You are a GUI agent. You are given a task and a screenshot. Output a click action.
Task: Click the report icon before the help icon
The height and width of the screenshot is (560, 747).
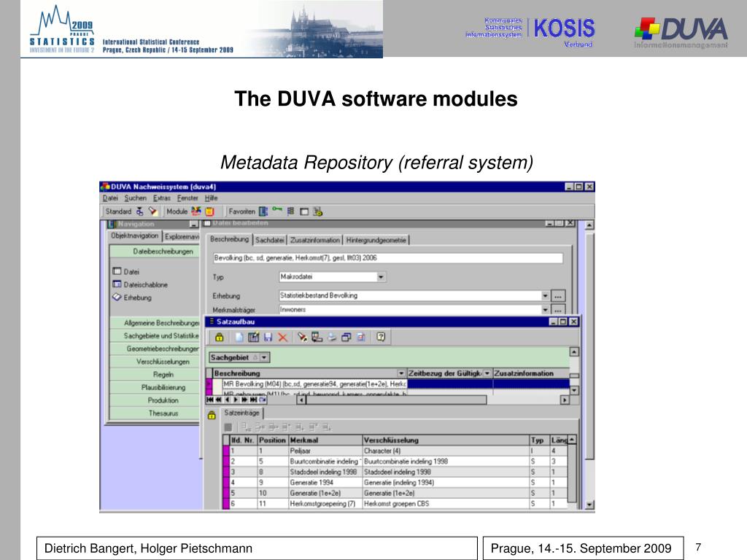tap(361, 337)
